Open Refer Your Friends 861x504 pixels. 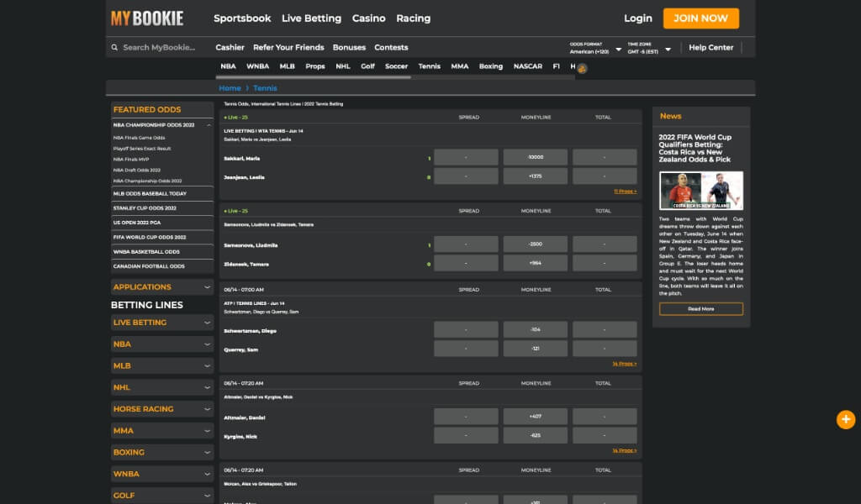pyautogui.click(x=288, y=48)
